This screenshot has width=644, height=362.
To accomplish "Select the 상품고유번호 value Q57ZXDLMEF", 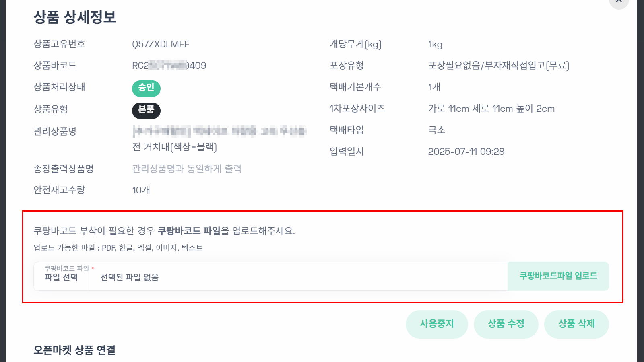I will point(161,44).
